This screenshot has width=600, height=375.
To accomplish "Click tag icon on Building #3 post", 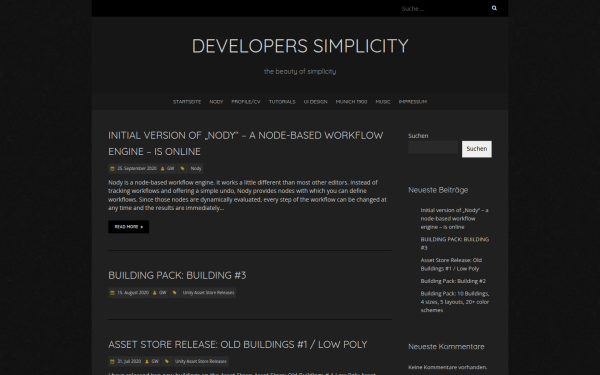I will [x=174, y=293].
